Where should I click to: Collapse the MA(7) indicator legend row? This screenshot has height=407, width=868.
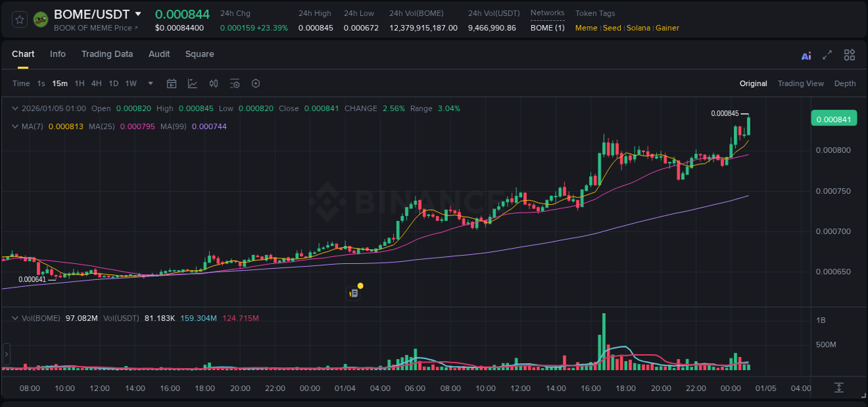click(x=15, y=126)
